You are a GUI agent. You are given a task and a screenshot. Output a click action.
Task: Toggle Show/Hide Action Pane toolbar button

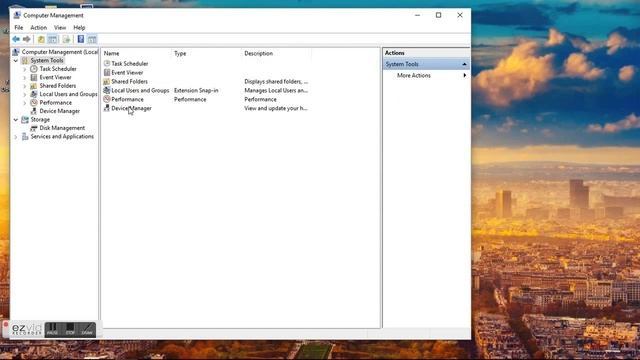[92, 39]
